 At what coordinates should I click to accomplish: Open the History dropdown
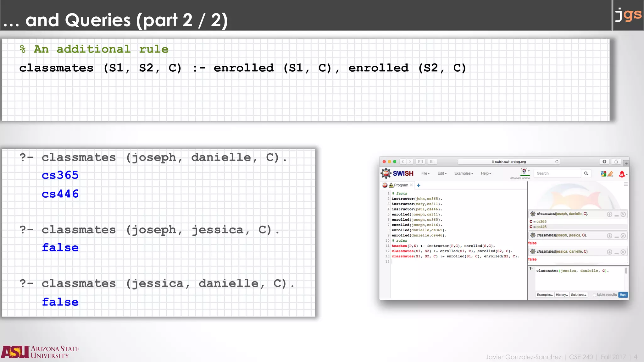pos(562,295)
